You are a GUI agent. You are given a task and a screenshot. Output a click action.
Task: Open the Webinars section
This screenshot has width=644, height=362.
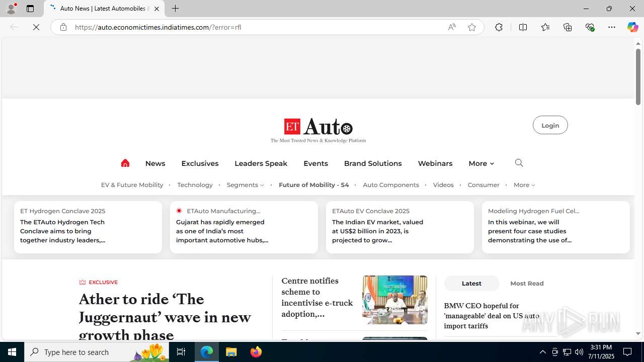point(435,163)
